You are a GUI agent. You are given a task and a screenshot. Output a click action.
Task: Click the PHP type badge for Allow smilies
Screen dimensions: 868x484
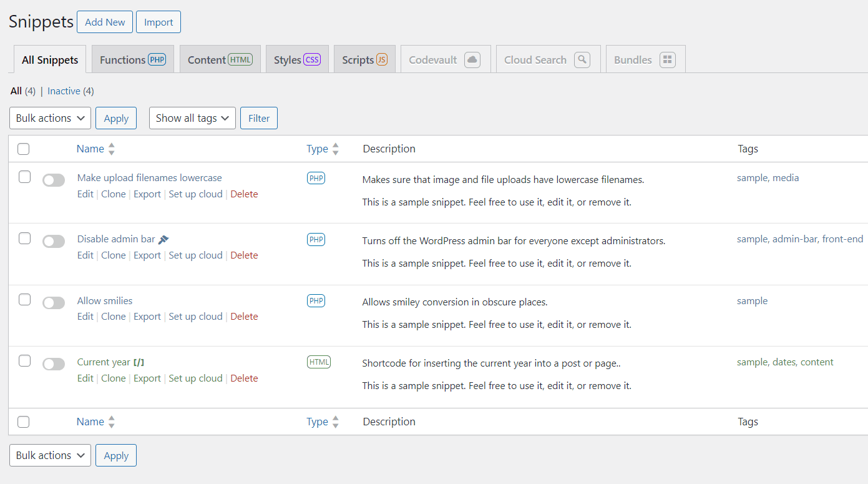click(x=316, y=301)
